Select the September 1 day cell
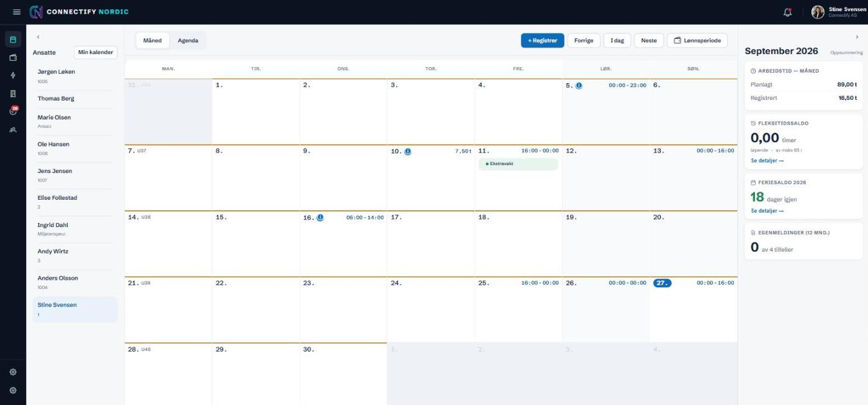Screen dimensions: 868x405 click(256, 112)
